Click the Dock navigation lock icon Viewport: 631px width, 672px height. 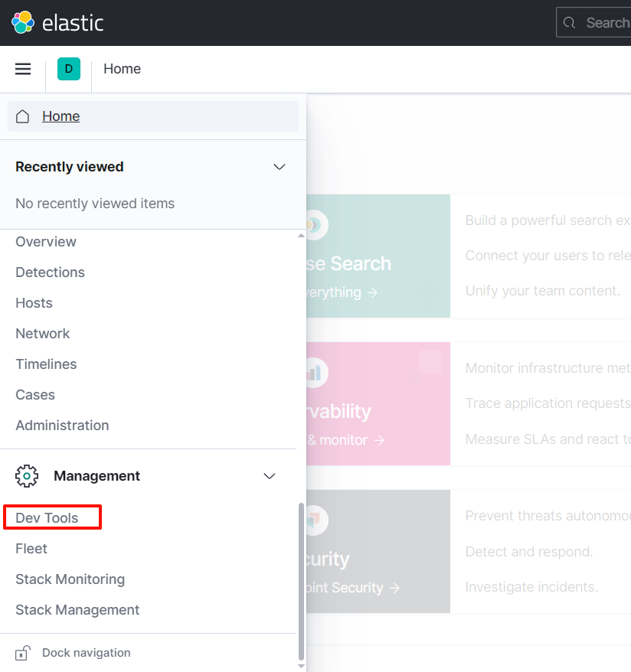[x=22, y=653]
